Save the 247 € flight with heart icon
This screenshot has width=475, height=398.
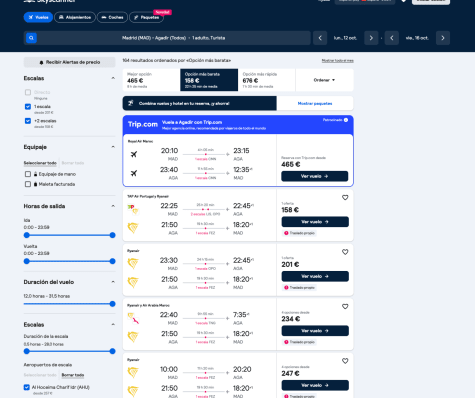[345, 361]
